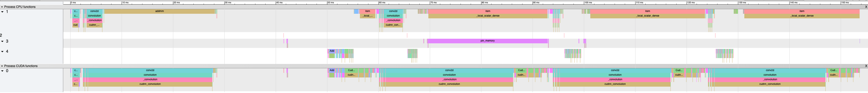868x93 pixels.
Task: Click the 50 ms mark on the time ruler
Action: (331, 3)
